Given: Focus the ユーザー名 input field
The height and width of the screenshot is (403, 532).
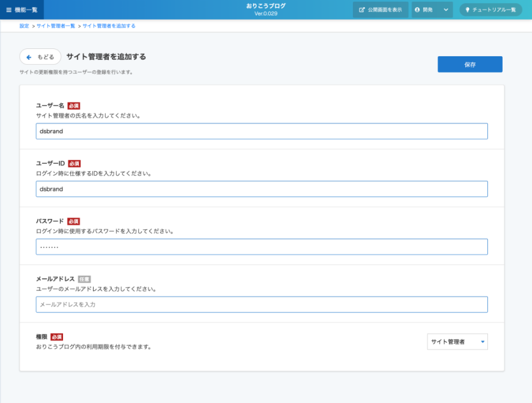Looking at the screenshot, I should point(262,131).
